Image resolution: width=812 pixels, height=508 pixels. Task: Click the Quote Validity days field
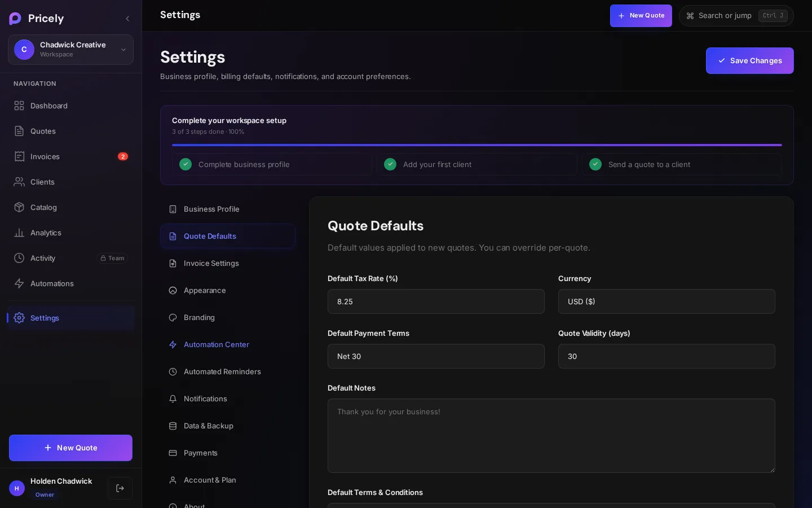(x=667, y=356)
